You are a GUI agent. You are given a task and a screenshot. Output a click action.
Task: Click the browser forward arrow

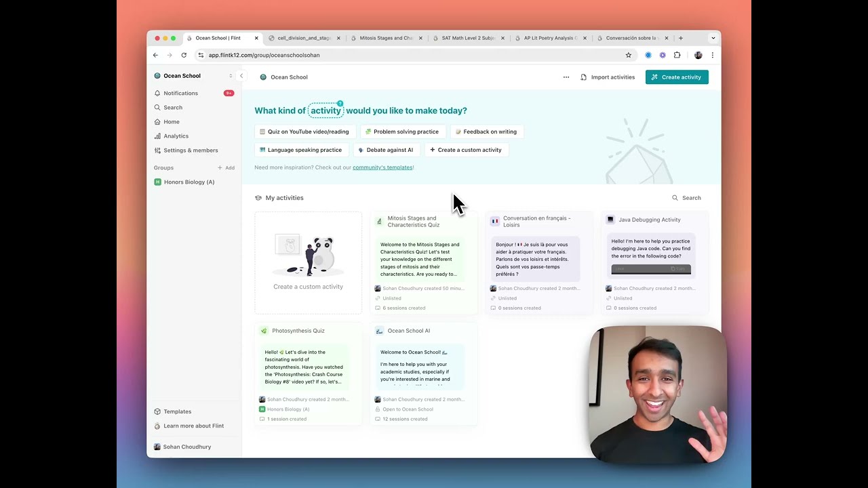(170, 55)
